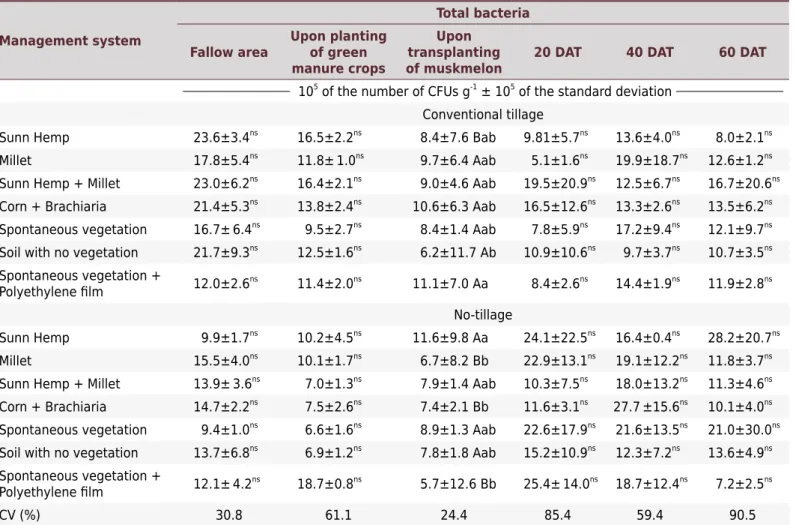Select the cell "27.7 ±15.6"
Viewport: 796px width, 525px height.
click(652, 406)
